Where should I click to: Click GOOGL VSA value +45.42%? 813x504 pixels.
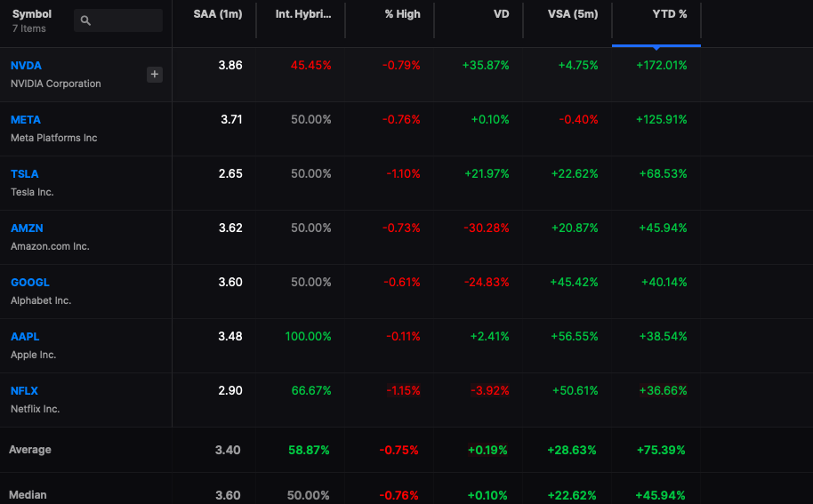point(574,283)
